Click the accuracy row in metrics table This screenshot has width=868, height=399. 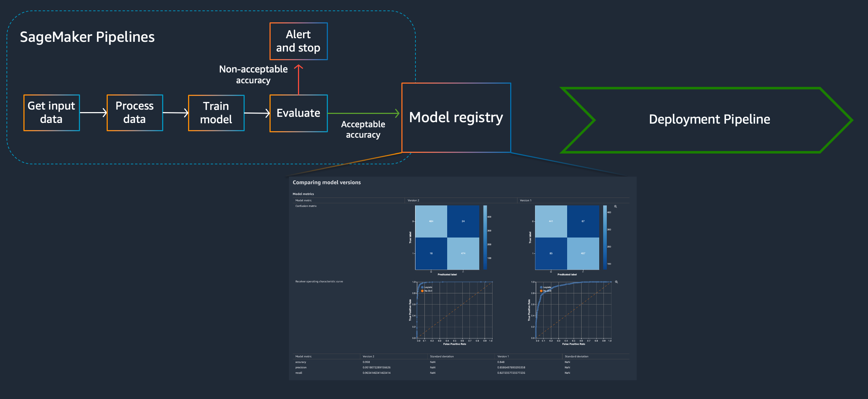pos(461,362)
